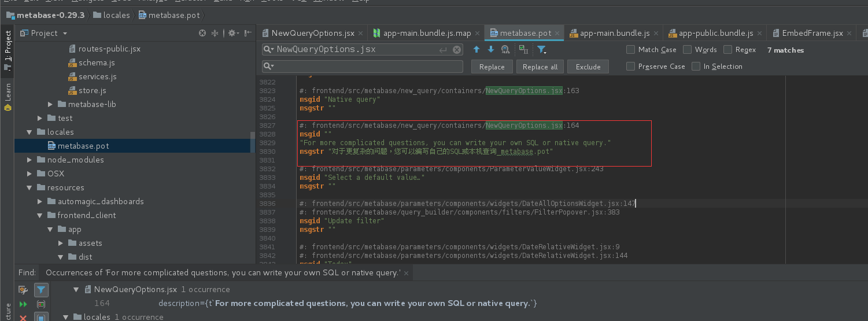The width and height of the screenshot is (868, 321).
Task: Click green Rerun arrows in Find panel
Action: coord(23,304)
